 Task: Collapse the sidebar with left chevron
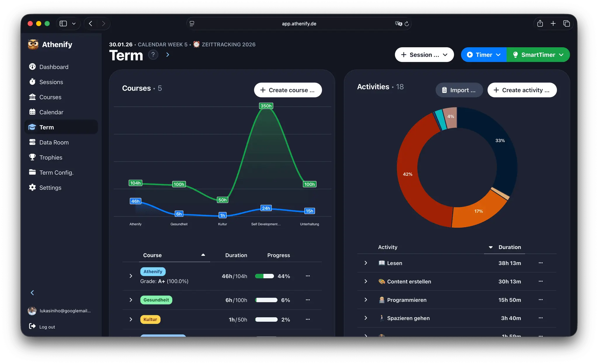32,292
